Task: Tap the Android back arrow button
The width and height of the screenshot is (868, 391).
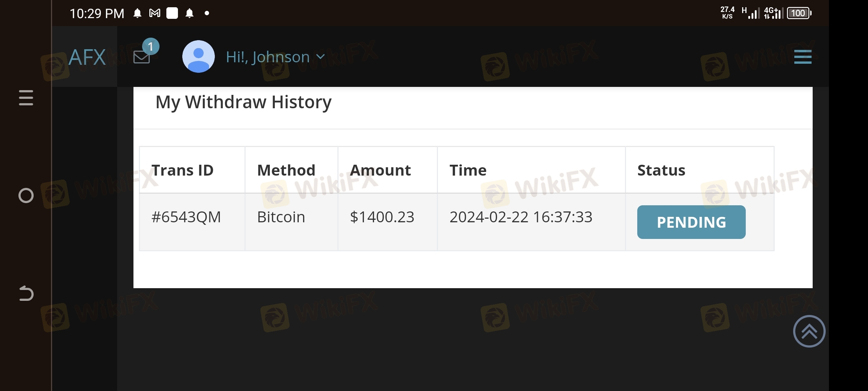Action: 26,293
